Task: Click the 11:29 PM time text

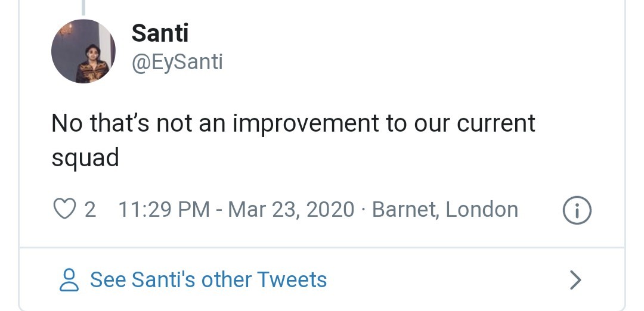Action: [x=164, y=210]
